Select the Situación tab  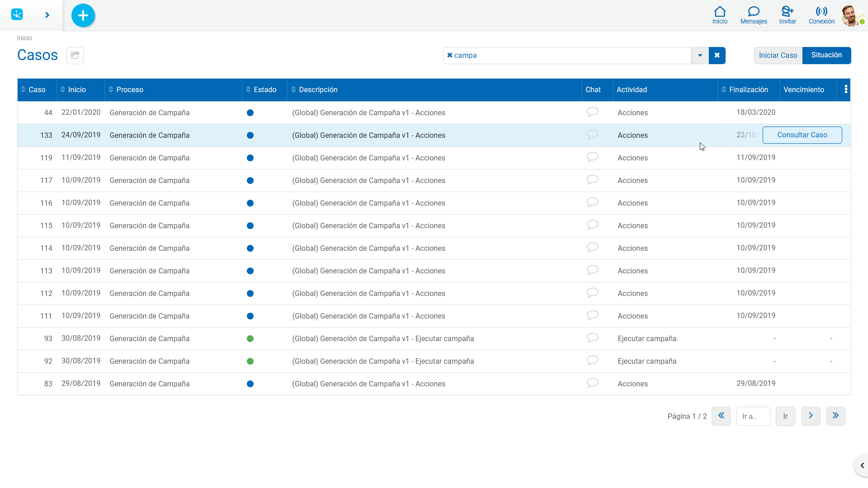[826, 55]
